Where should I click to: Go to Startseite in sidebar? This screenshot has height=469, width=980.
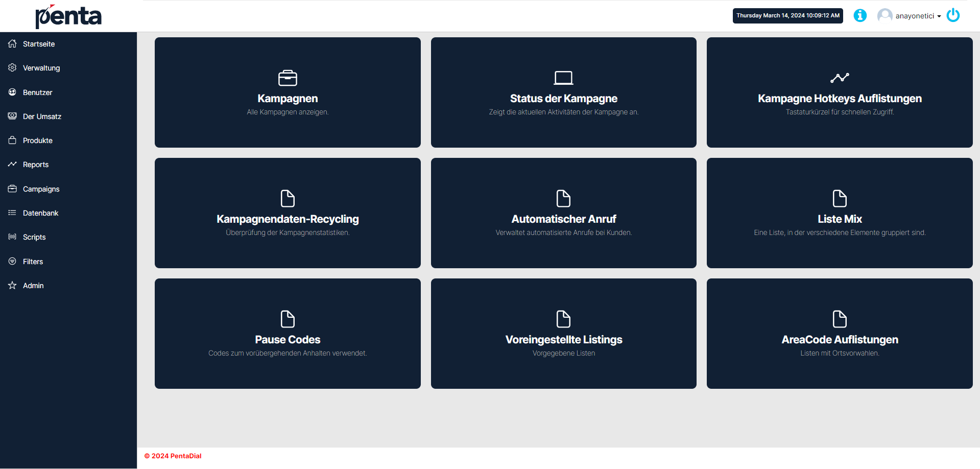[x=39, y=44]
